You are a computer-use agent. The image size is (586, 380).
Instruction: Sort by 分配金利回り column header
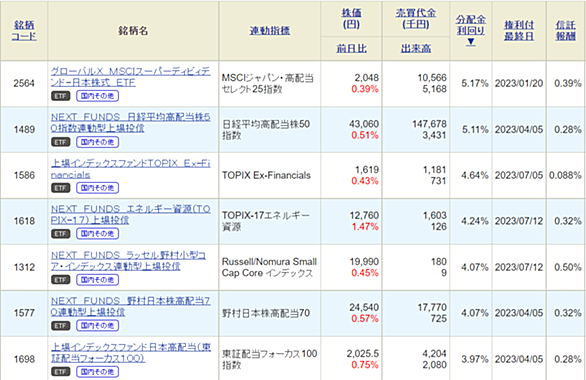click(x=471, y=25)
